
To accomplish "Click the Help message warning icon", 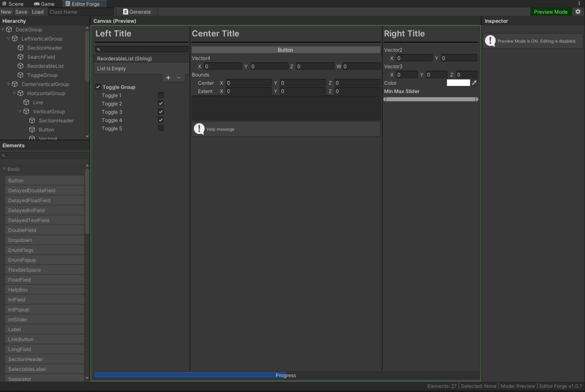I will 199,129.
